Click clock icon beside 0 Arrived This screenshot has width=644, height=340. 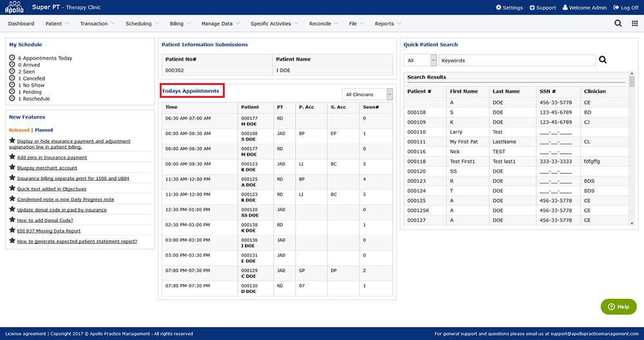coord(12,64)
